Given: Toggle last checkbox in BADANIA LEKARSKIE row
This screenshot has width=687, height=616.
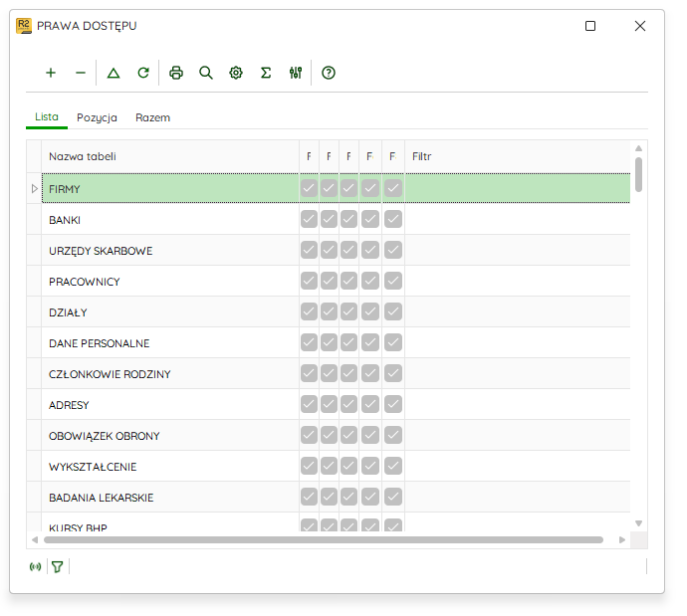Looking at the screenshot, I should pos(393,497).
